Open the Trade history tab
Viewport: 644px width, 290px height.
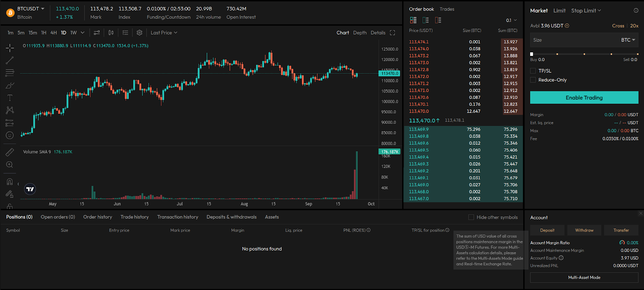tap(135, 217)
